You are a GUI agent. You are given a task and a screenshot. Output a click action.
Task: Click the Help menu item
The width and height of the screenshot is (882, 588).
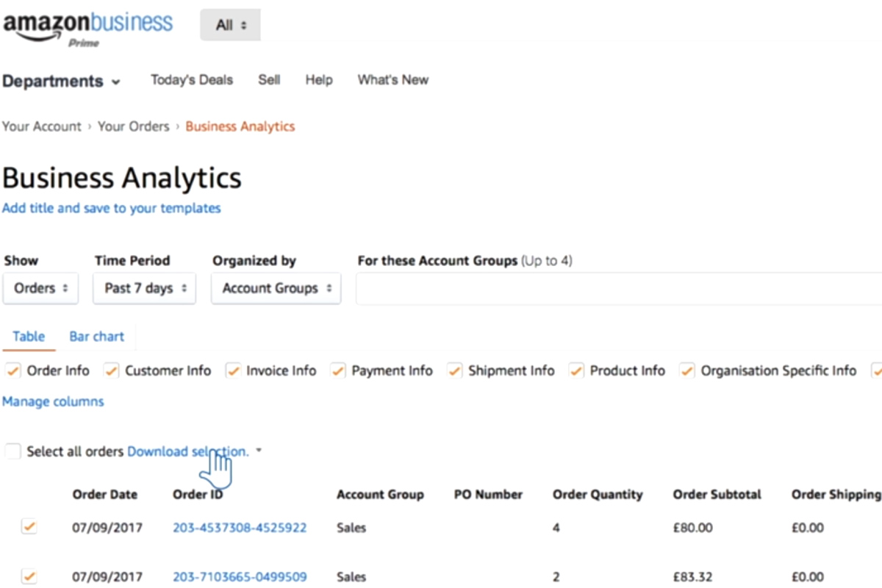coord(318,79)
